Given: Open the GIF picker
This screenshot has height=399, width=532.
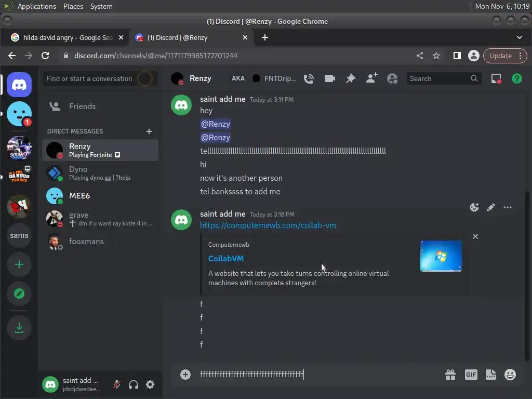Looking at the screenshot, I should coord(471,375).
